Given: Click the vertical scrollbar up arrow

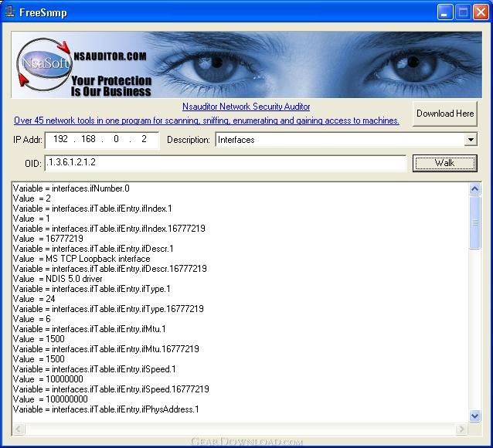Looking at the screenshot, I should click(x=474, y=189).
